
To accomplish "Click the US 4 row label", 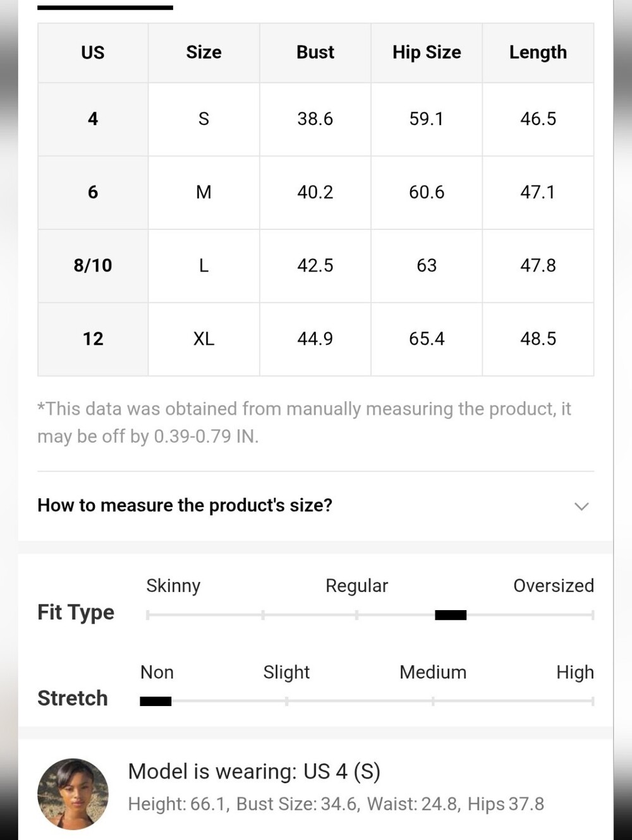I will 93,119.
